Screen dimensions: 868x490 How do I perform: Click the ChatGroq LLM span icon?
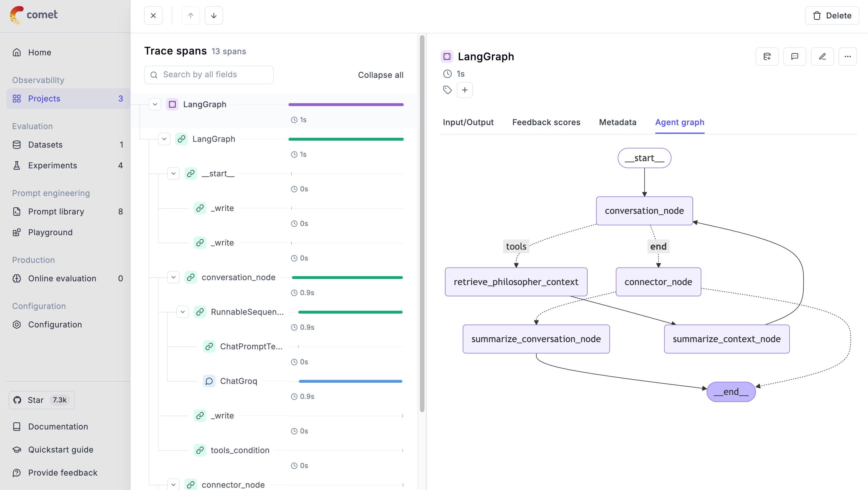209,381
